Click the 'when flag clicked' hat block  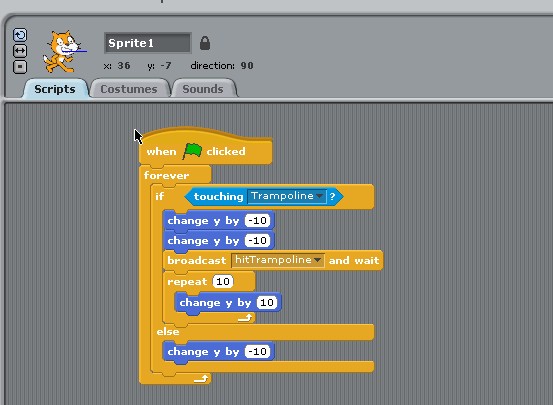point(206,151)
